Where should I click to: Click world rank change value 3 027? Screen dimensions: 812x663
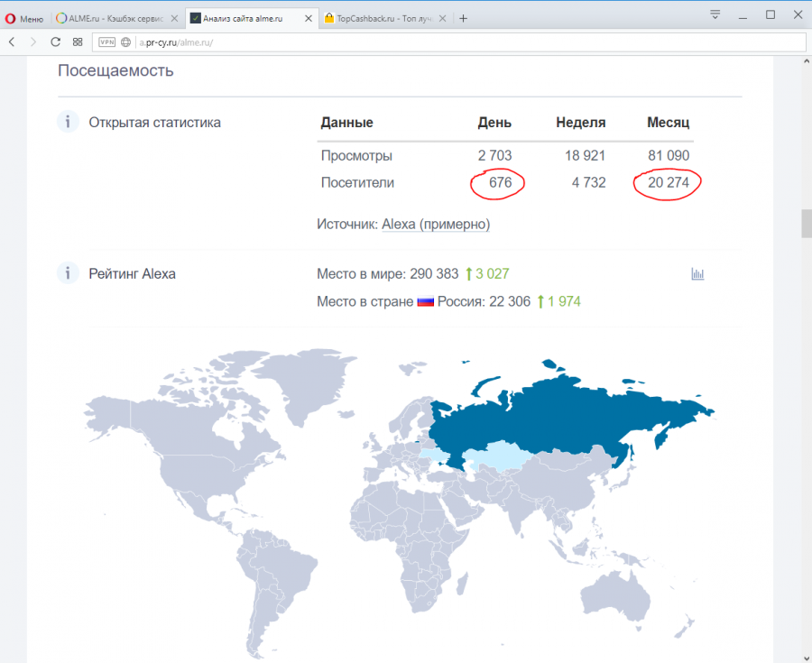492,274
